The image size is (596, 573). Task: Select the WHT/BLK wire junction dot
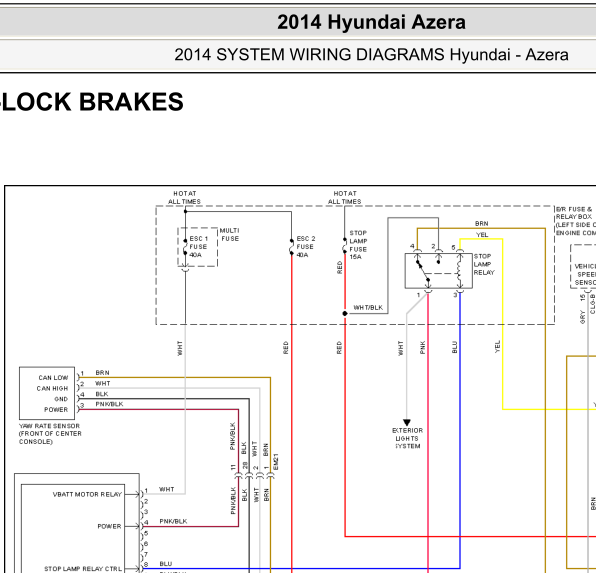click(345, 313)
